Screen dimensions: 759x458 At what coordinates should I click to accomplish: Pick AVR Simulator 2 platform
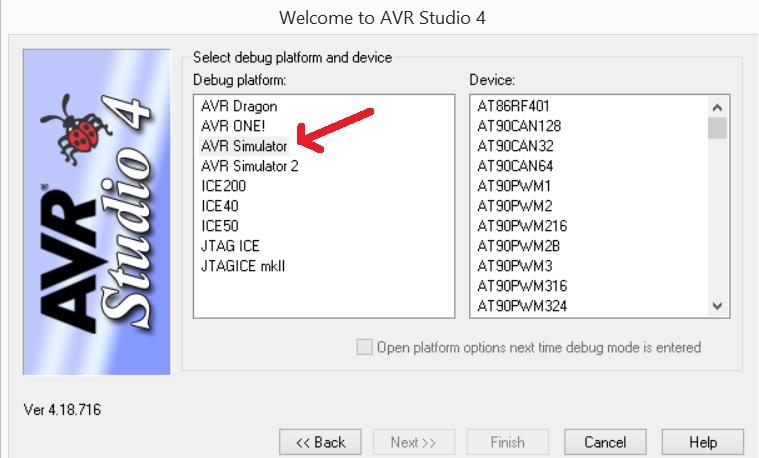coord(250,166)
